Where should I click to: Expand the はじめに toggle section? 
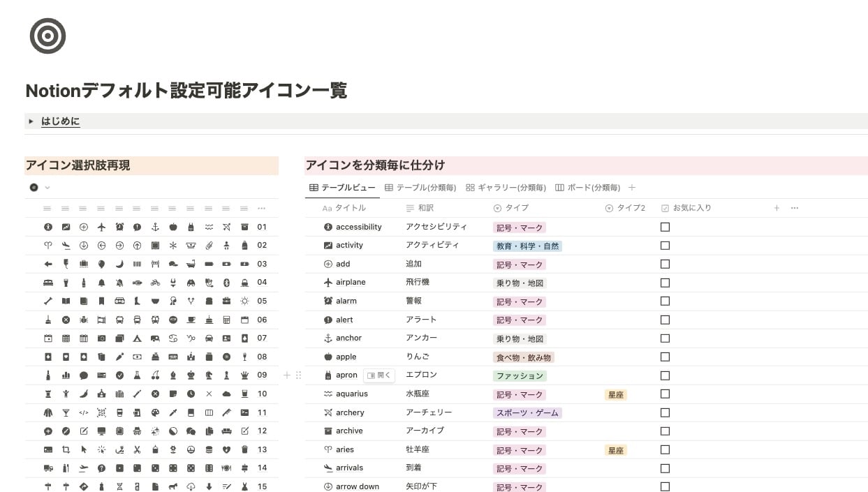click(31, 121)
